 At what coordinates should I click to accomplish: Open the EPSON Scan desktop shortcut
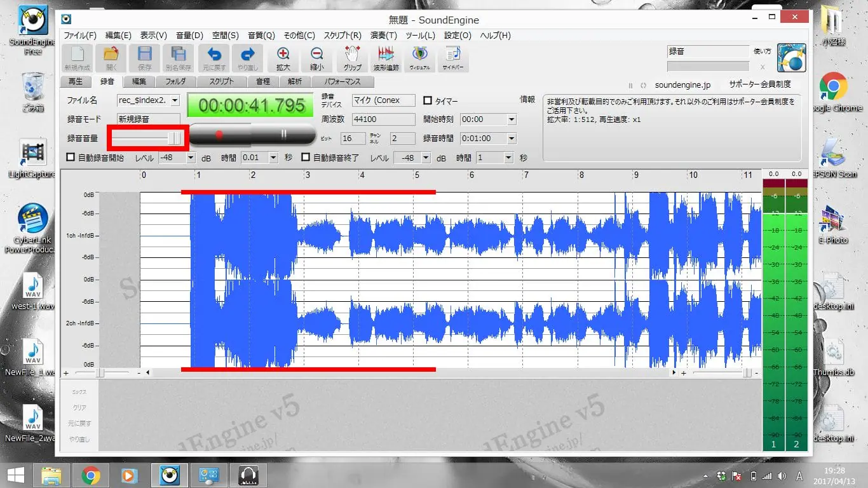click(x=833, y=159)
